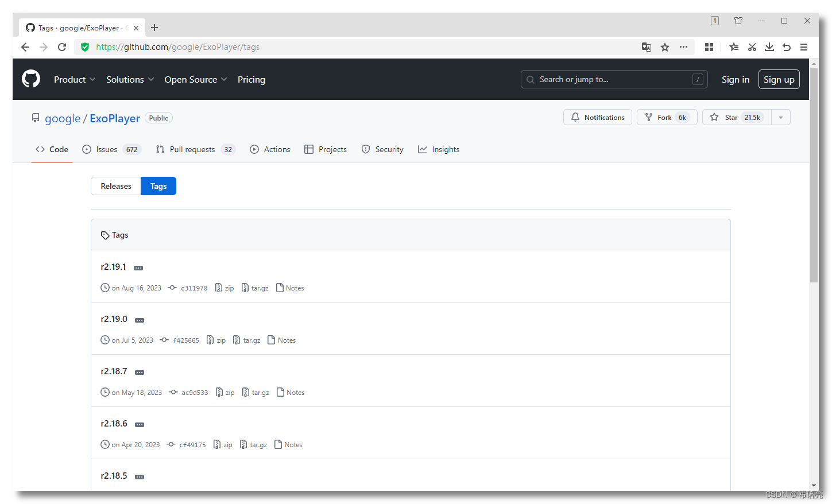832x504 pixels.
Task: Click the scissors screenshot icon
Action: [752, 47]
